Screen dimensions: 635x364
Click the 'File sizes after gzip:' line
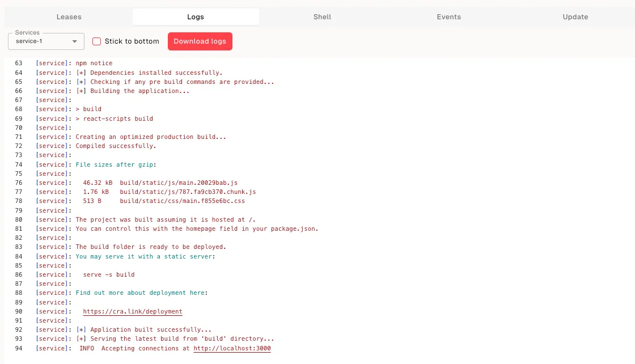pyautogui.click(x=116, y=164)
